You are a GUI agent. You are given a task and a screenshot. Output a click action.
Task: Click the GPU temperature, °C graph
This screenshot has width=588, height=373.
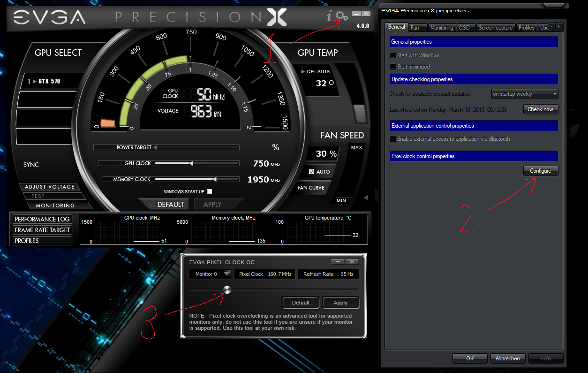[318, 231]
